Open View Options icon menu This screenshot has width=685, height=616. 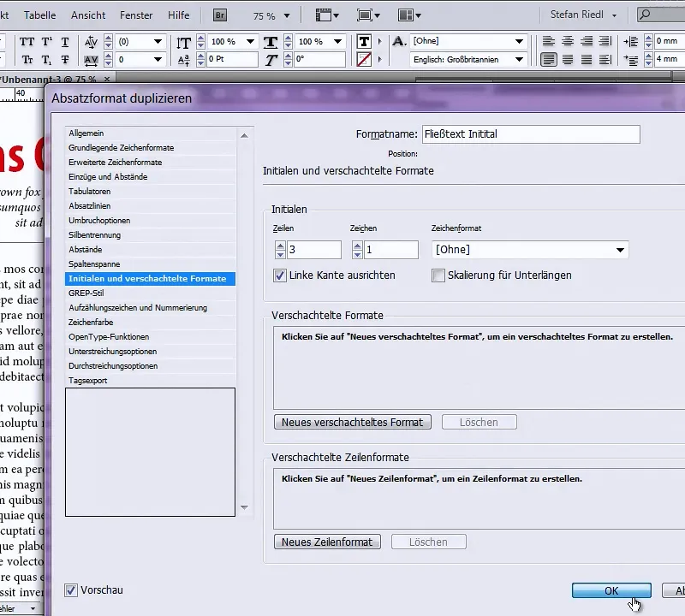click(327, 15)
